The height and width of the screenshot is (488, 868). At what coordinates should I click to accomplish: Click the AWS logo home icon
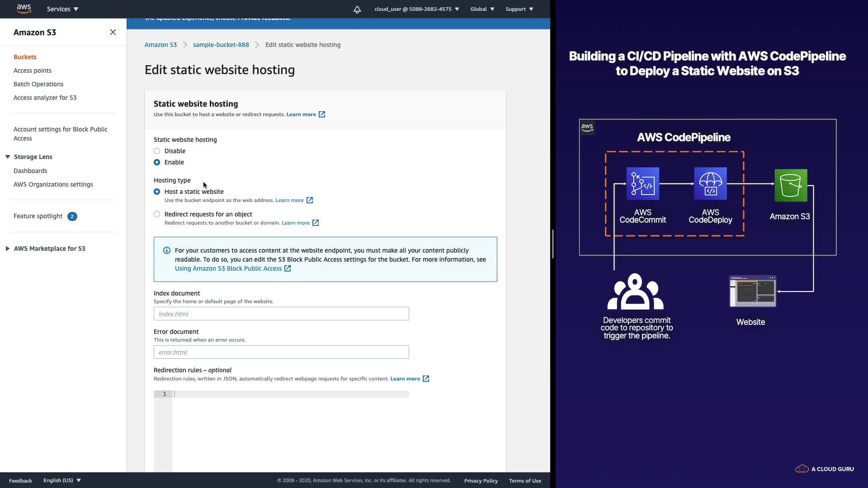click(x=24, y=9)
